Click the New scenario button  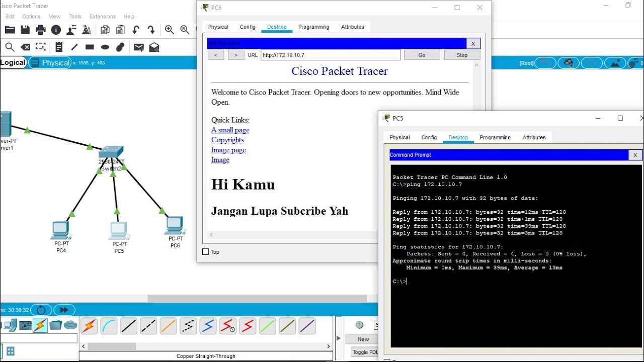[363, 339]
